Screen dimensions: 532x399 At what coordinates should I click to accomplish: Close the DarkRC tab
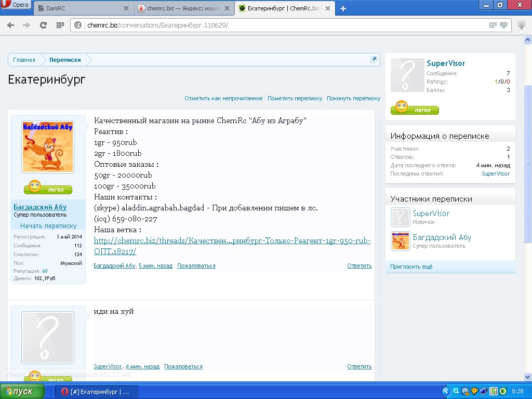[x=126, y=8]
